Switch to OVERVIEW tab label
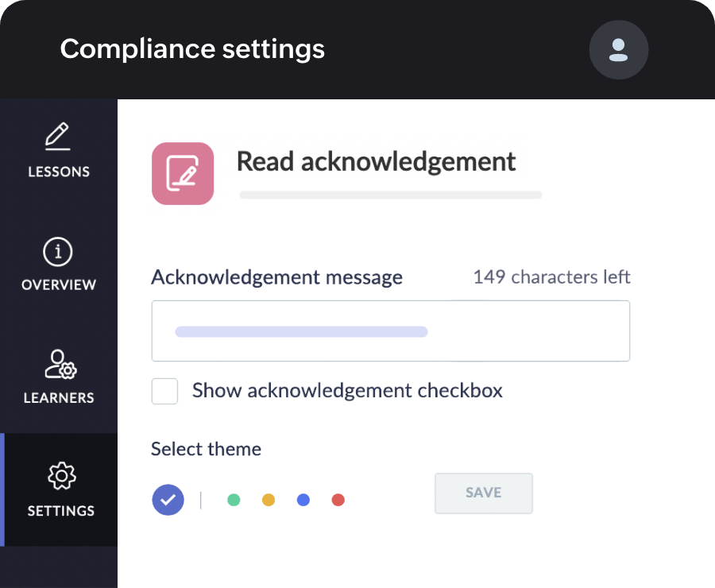The height and width of the screenshot is (588, 715). click(59, 284)
